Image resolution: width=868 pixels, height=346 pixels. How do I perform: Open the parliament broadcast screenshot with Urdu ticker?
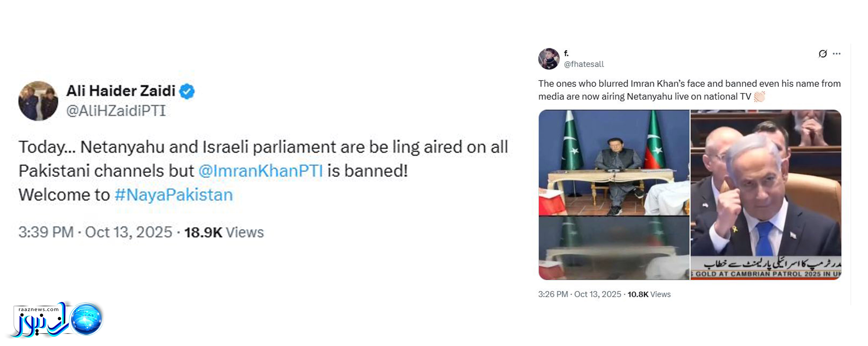point(765,195)
